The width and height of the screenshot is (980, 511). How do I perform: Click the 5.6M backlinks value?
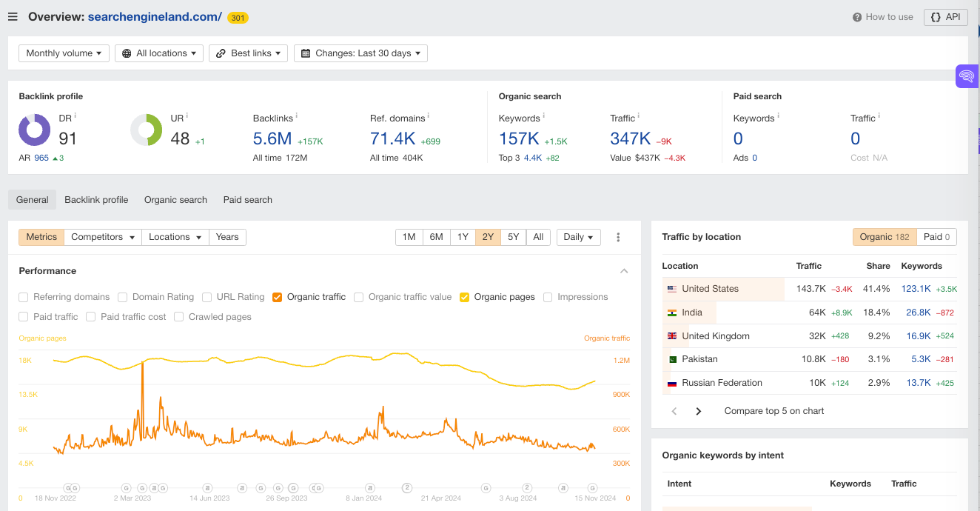point(272,138)
